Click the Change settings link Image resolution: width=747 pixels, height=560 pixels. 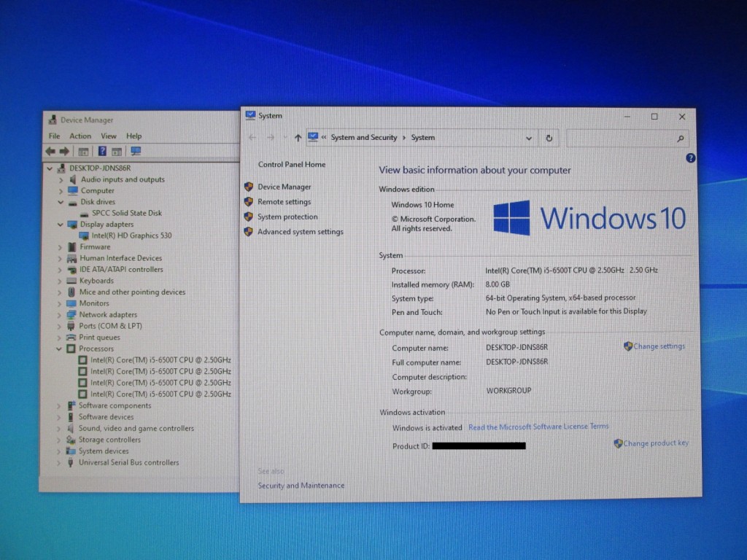659,346
